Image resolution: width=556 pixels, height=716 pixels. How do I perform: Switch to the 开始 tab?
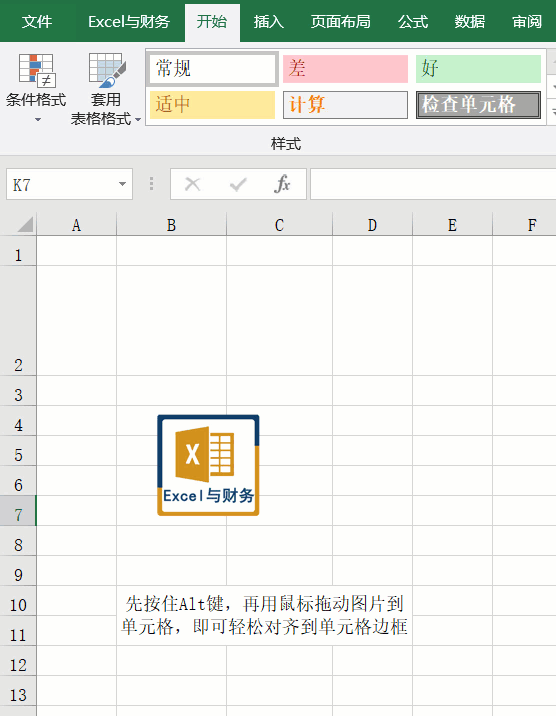click(212, 21)
